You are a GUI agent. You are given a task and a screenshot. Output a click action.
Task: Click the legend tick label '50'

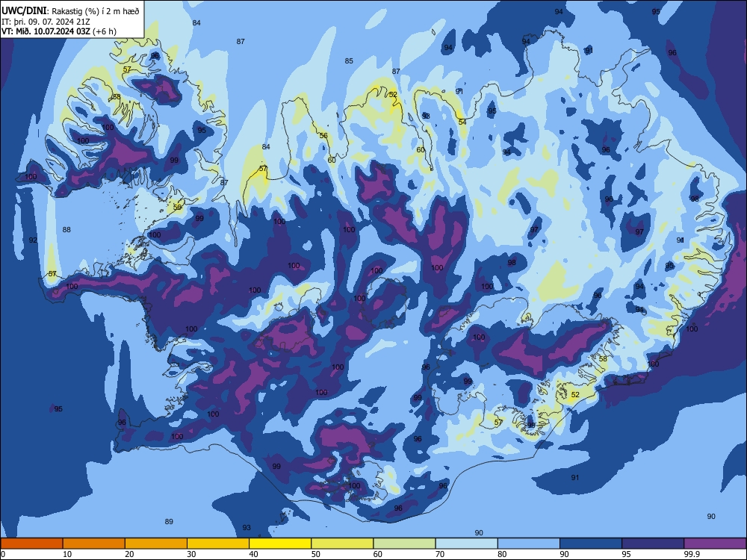click(x=316, y=554)
